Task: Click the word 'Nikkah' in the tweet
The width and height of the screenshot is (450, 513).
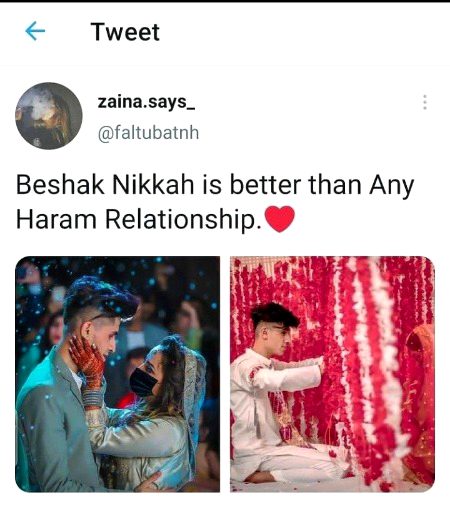Action: click(153, 185)
